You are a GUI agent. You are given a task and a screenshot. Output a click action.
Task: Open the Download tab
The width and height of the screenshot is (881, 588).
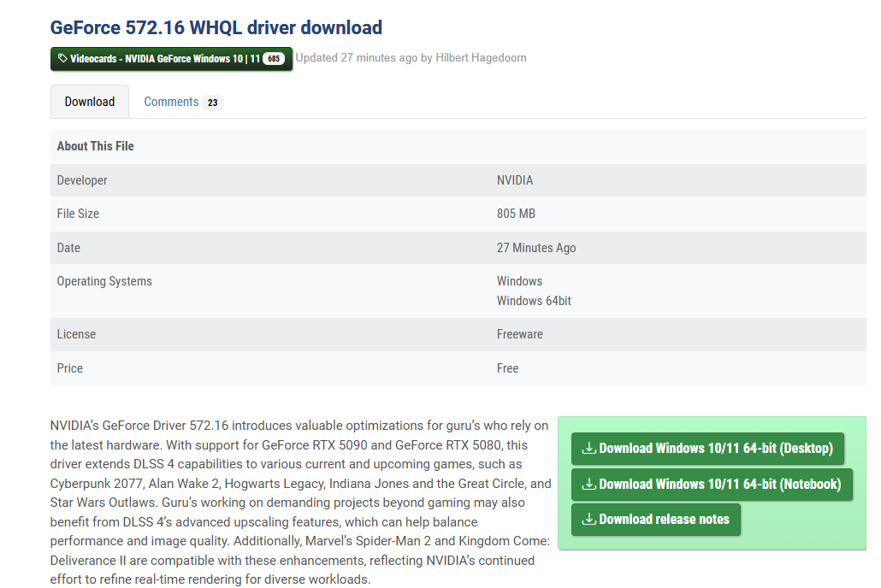(x=90, y=102)
